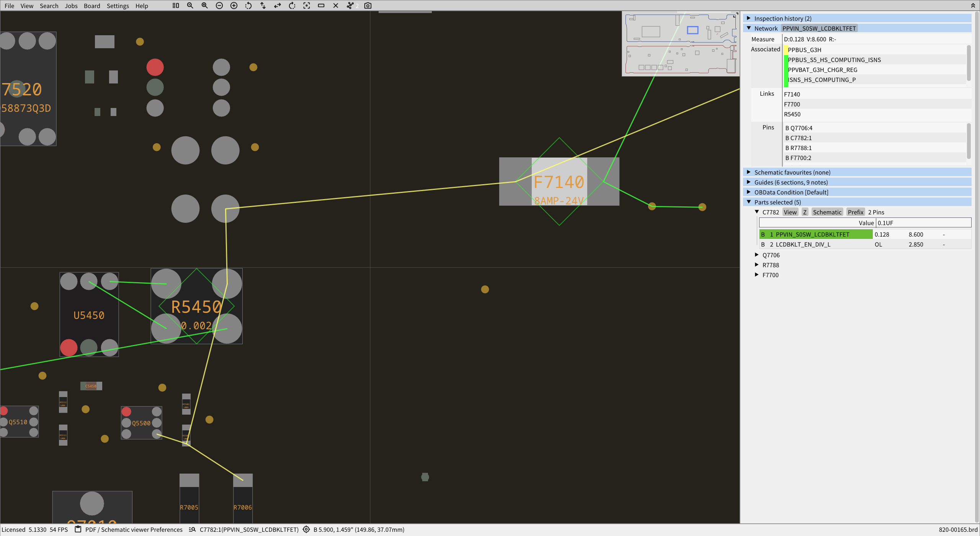This screenshot has width=980, height=536.
Task: Flip the board vertically
Action: pos(263,5)
